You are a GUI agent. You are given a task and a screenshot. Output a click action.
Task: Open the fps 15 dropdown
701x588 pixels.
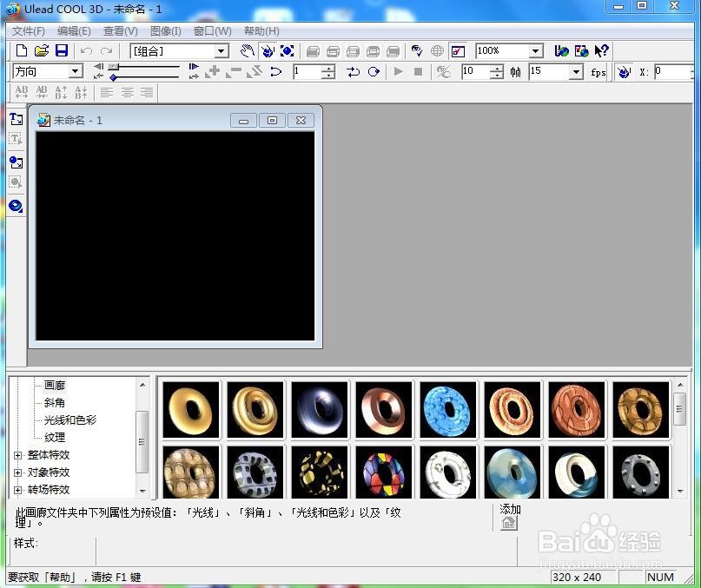pyautogui.click(x=576, y=71)
